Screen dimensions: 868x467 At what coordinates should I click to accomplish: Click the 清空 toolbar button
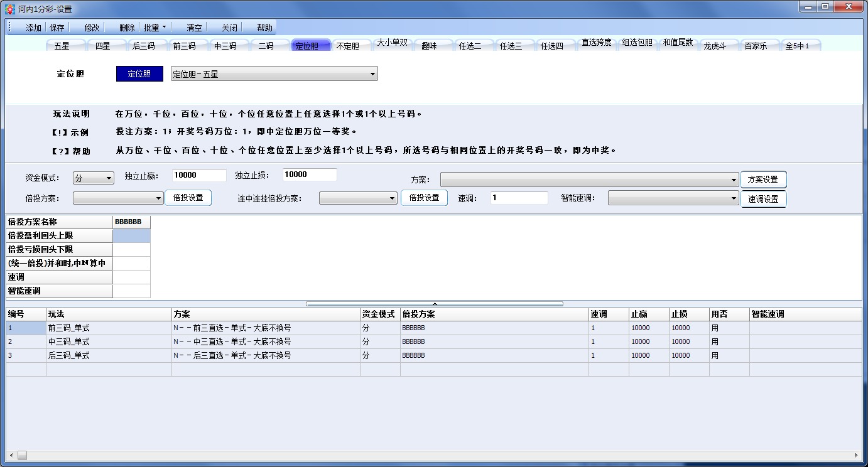(x=195, y=28)
